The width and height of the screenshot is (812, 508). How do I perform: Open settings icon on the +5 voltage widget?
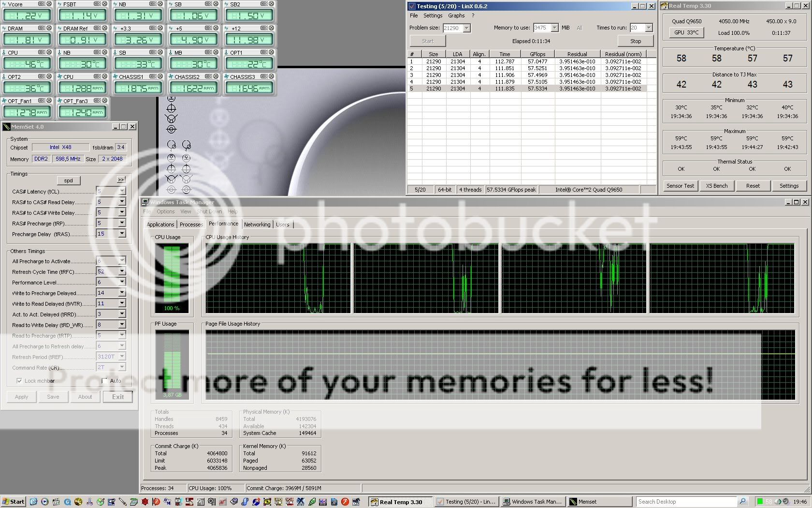[x=208, y=28]
